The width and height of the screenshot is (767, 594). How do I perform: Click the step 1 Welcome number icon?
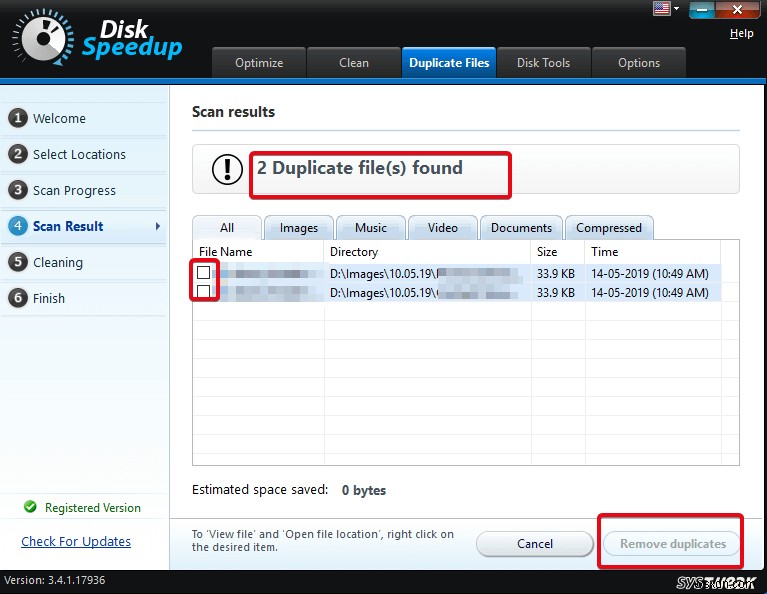pos(18,118)
